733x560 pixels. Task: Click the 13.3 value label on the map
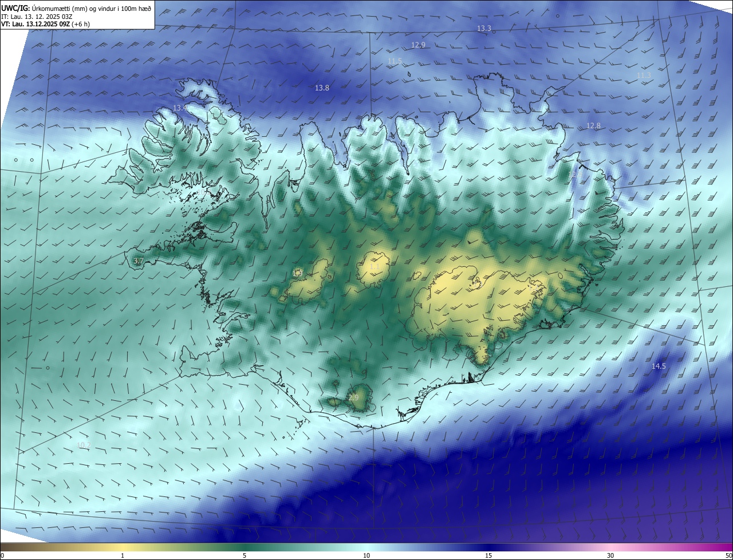[484, 29]
